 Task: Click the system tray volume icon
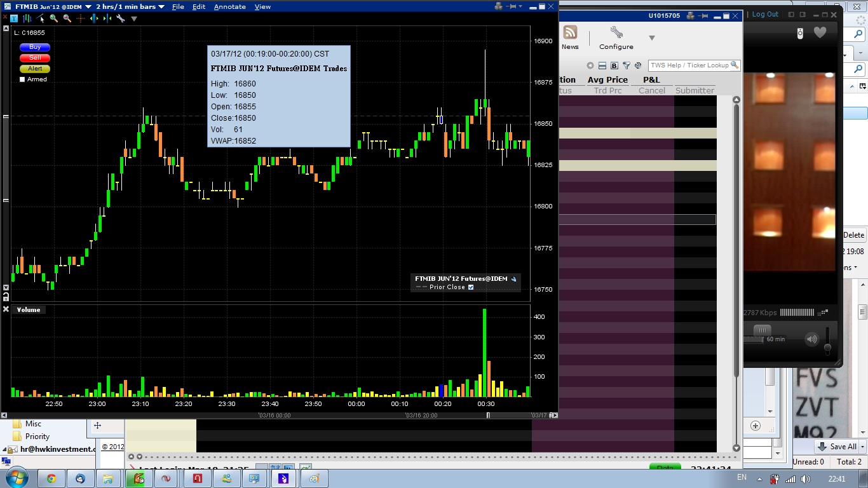pyautogui.click(x=806, y=478)
